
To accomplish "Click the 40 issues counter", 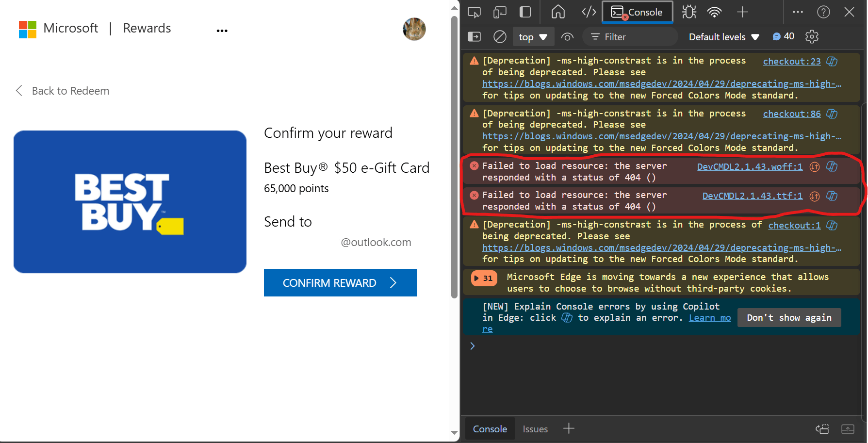I will tap(784, 36).
